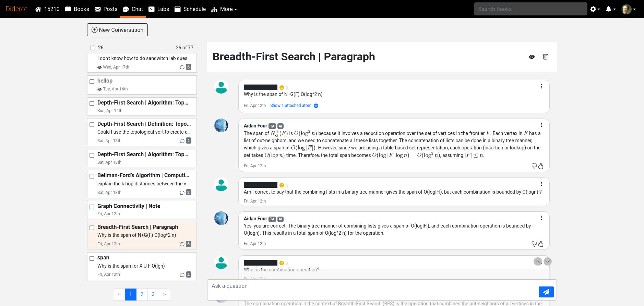Viewport: 644px width, 306px height.
Task: Go to page 2 of conversations
Action: (142, 294)
